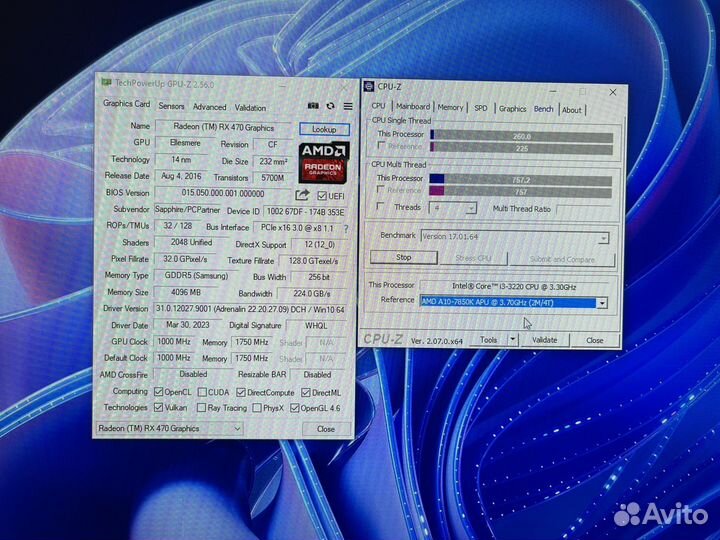Toggle multi thread Reference checkbox in CPU-Z
The image size is (720, 540).
point(381,190)
